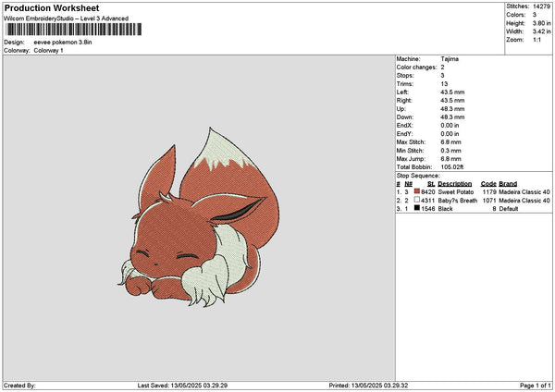Select the design name eevee pokemon 3.8in

(64, 42)
